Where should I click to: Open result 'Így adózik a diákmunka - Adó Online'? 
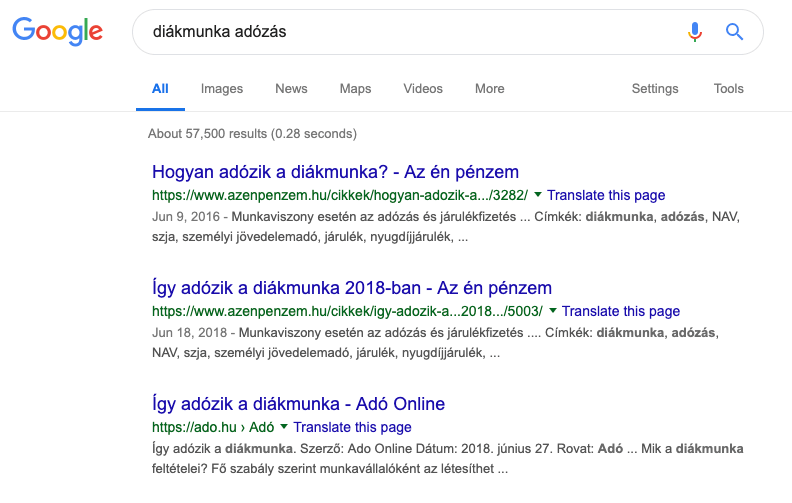(299, 404)
